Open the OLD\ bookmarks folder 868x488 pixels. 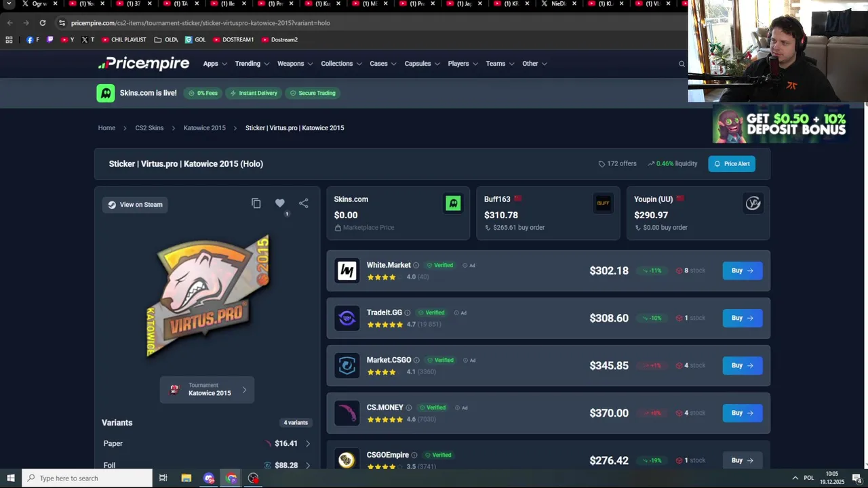pyautogui.click(x=166, y=39)
